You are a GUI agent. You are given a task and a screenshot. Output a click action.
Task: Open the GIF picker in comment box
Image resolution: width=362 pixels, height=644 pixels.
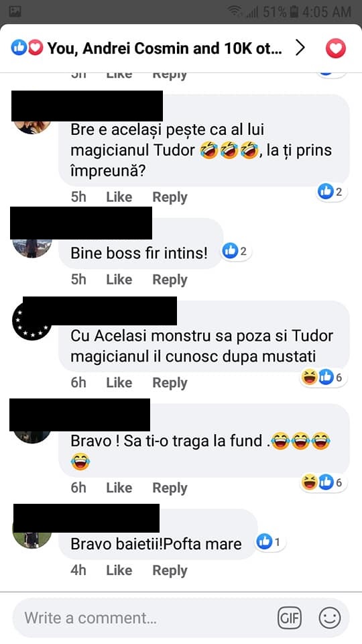290,618
